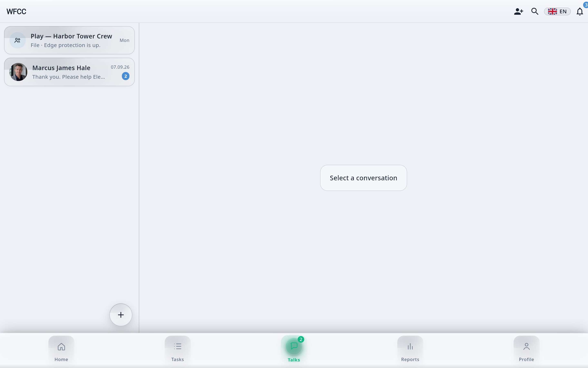Open notifications bell

point(580,11)
